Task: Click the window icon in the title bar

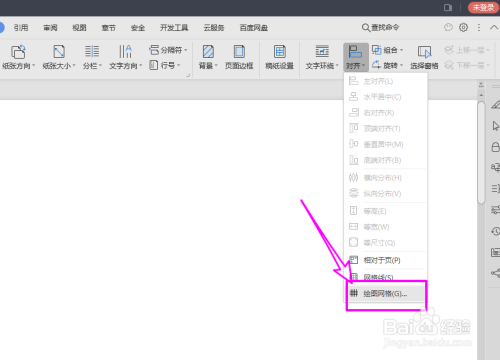Action: click(x=448, y=7)
